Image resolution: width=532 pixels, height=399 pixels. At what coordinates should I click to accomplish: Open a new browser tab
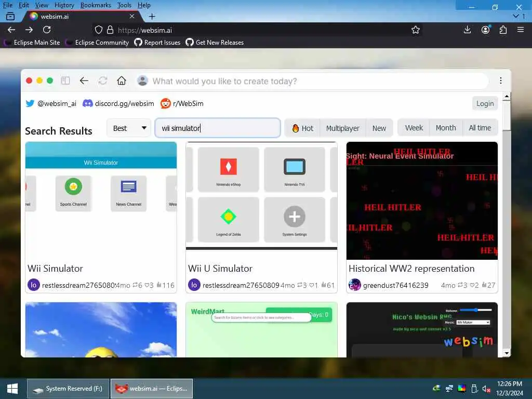152,16
